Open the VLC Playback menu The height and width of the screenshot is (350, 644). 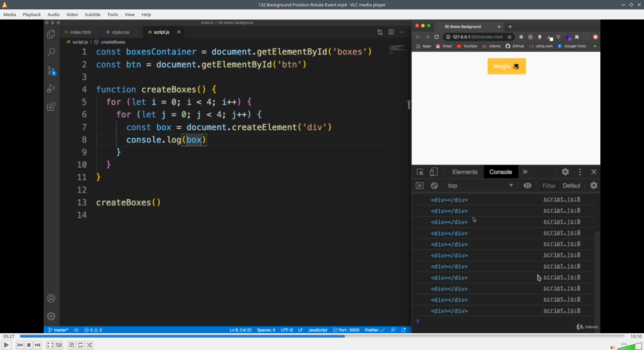point(32,14)
